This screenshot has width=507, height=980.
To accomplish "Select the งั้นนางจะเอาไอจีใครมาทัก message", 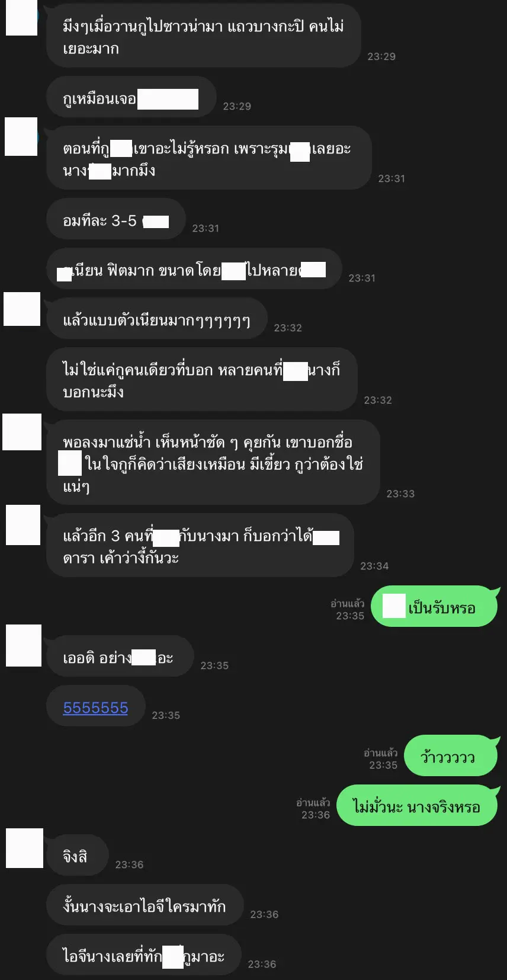I will 145,905.
